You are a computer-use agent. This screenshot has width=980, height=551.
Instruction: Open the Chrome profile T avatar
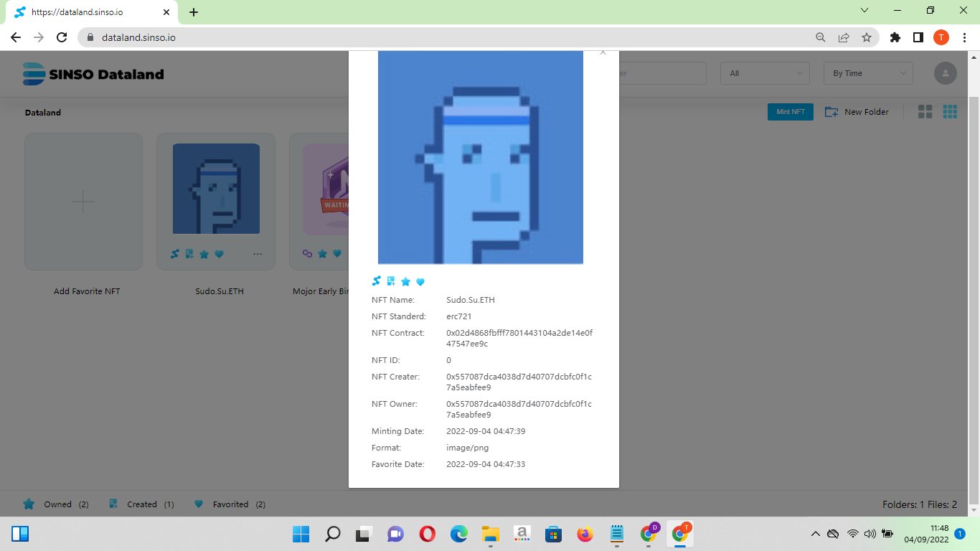pos(941,37)
